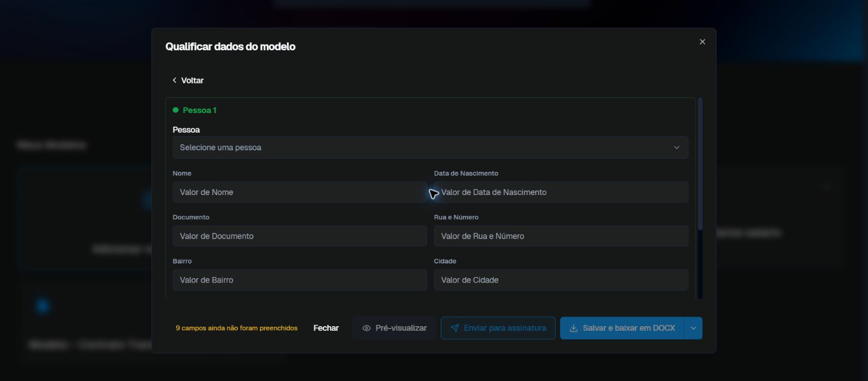Focus the Data de Nascimento field

tap(561, 192)
